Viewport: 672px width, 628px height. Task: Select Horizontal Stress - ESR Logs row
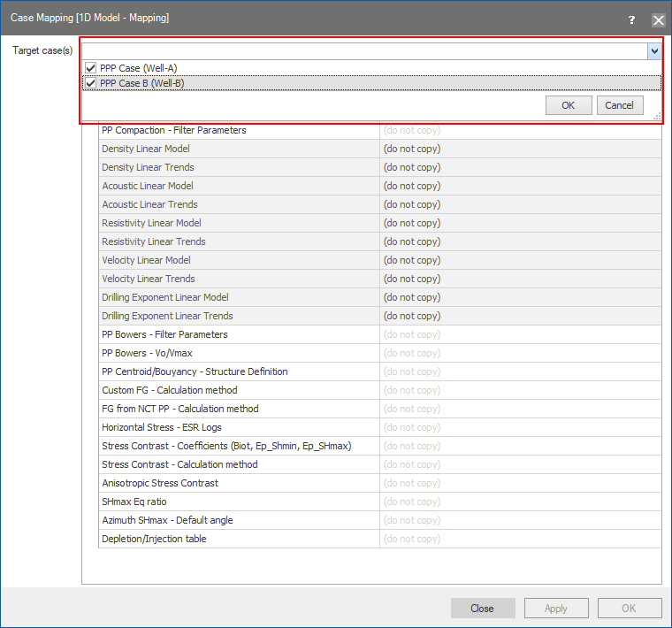click(x=162, y=427)
